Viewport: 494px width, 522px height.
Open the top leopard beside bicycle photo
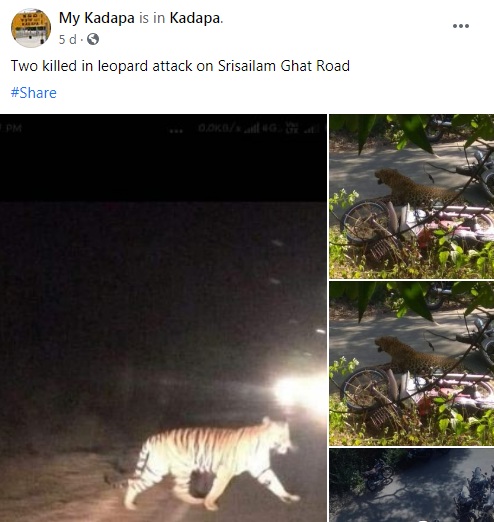[412, 196]
